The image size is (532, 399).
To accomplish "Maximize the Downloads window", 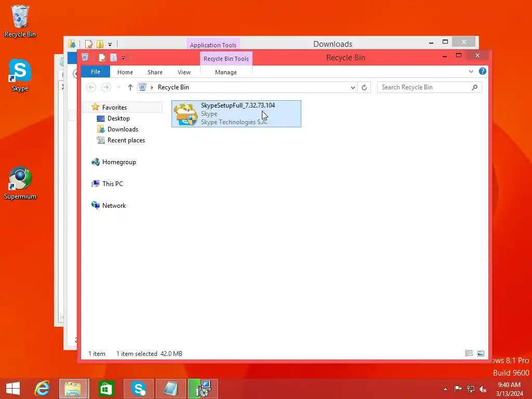I will click(x=445, y=42).
